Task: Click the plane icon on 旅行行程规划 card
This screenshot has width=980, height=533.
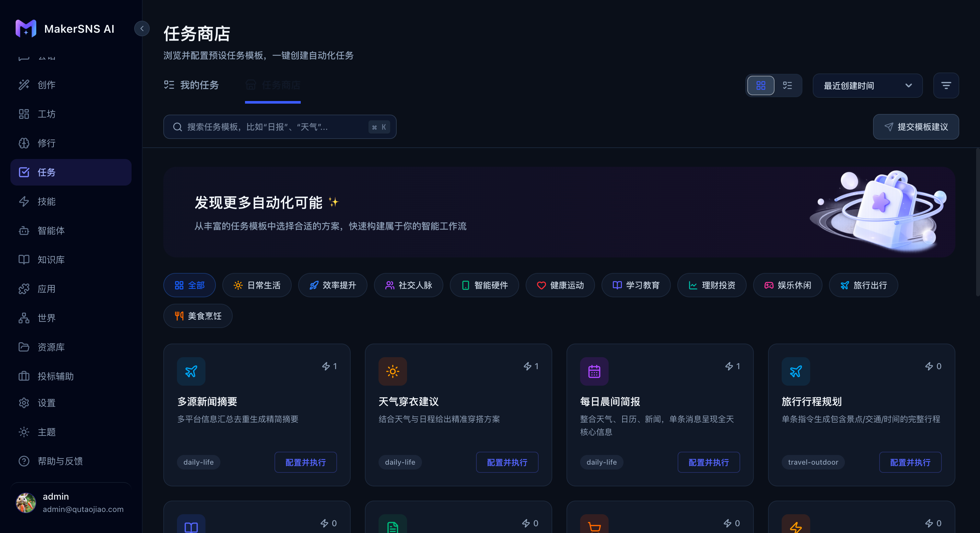Action: coord(796,371)
